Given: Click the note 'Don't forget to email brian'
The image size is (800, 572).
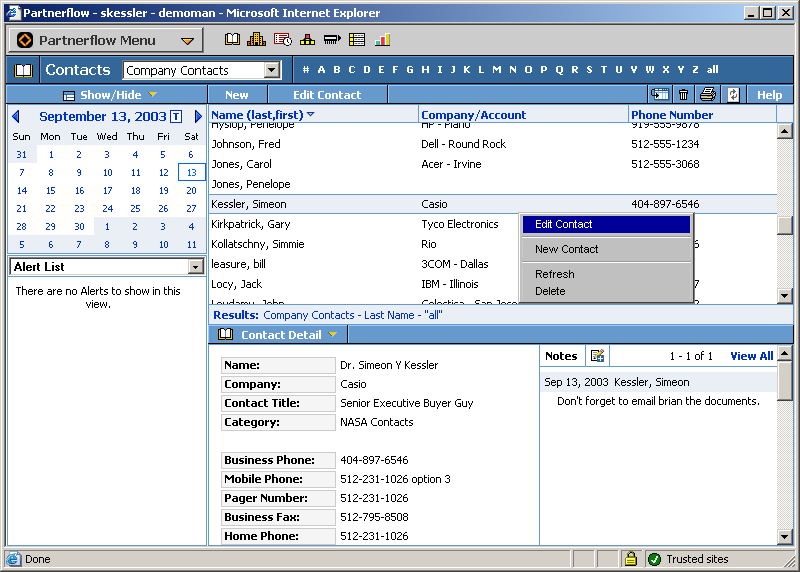Looking at the screenshot, I should [658, 401].
